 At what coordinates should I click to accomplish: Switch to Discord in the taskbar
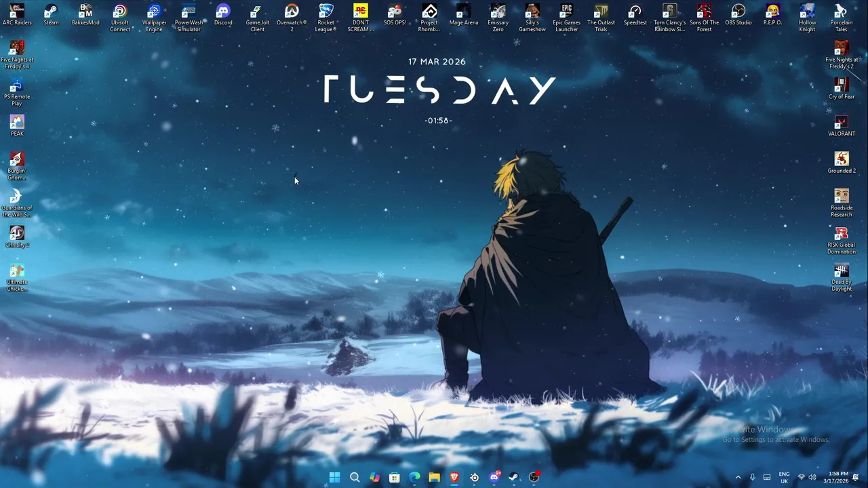tap(494, 477)
